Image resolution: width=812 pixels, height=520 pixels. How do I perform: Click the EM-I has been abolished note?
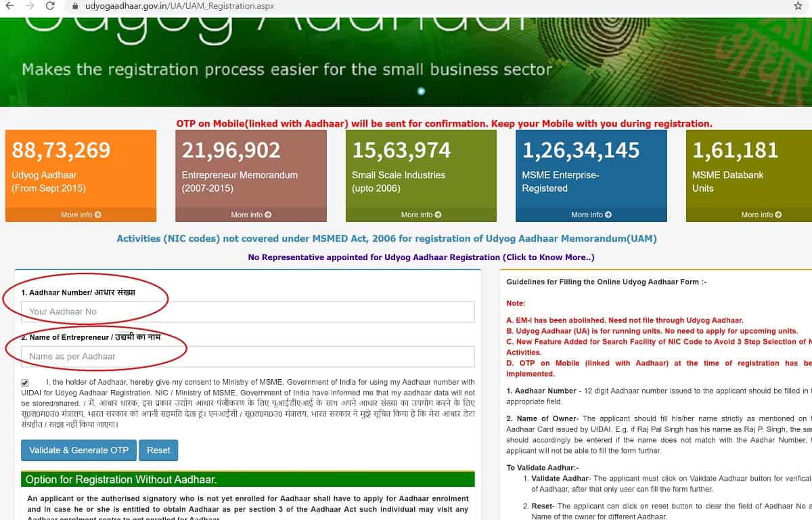click(625, 320)
